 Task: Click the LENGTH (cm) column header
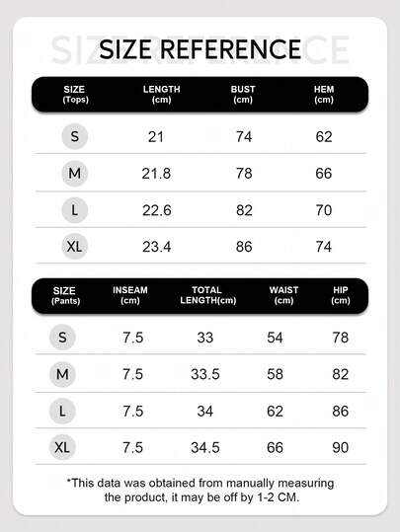[161, 95]
